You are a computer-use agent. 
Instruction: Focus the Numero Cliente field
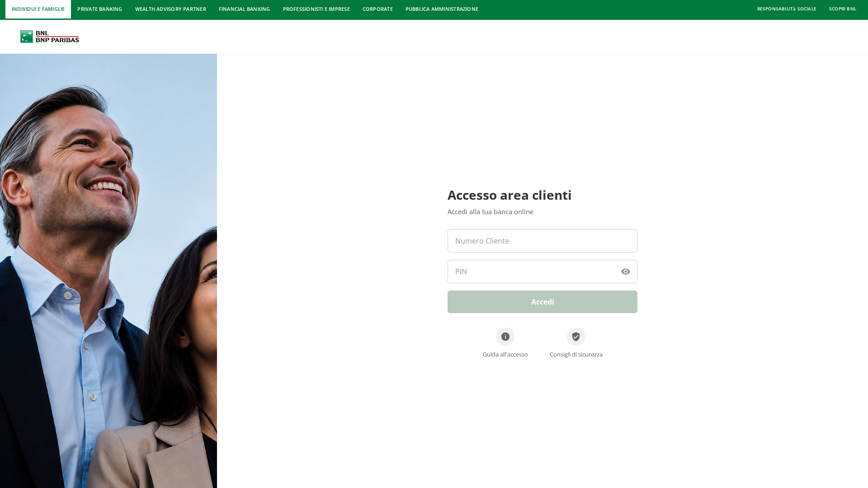[542, 241]
